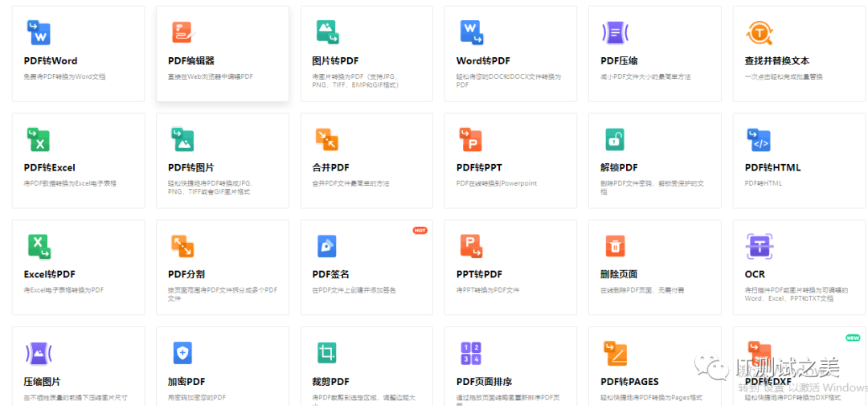Select the 裁剪PDF crop icon
The height and width of the screenshot is (406, 868).
327,353
